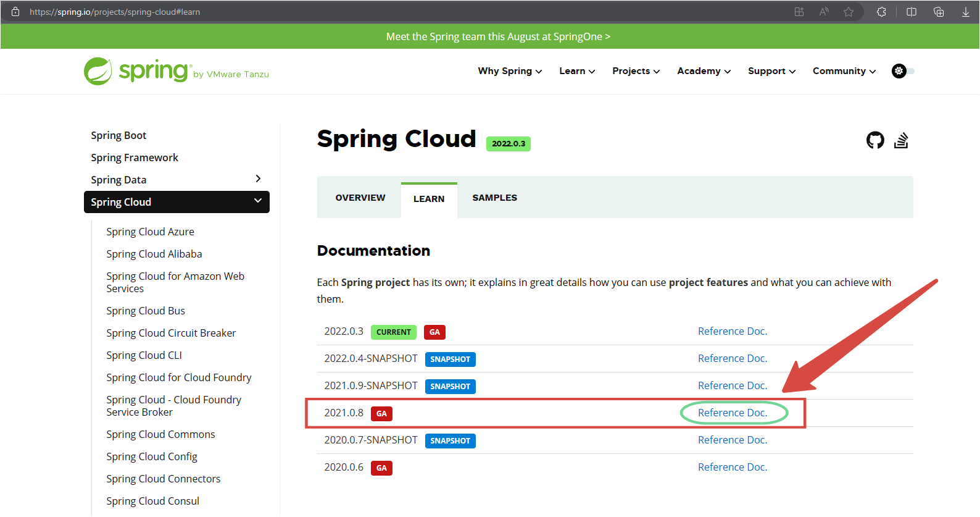
Task: Open Reference Doc. for 2020.0.7-SNAPSHOT
Action: pyautogui.click(x=733, y=440)
